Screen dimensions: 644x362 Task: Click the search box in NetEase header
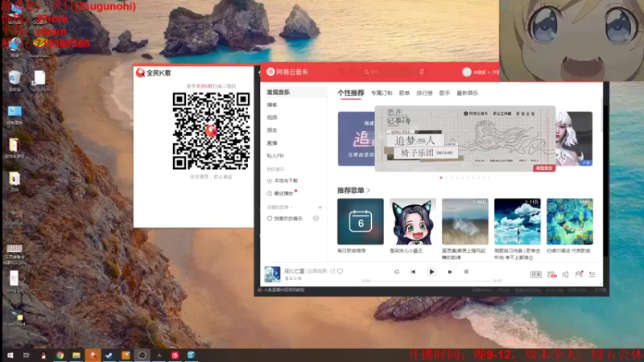pos(388,72)
